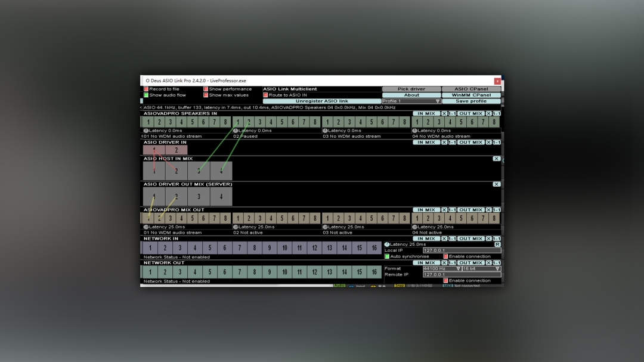Enable the Show performance checkbox
This screenshot has height=362, width=644.
click(205, 89)
